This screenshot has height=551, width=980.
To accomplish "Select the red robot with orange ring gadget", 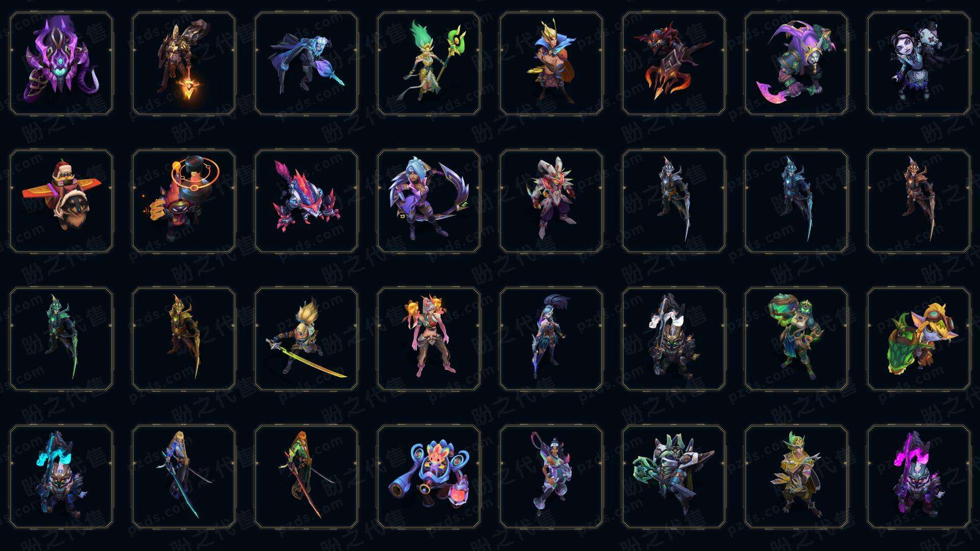I will pyautogui.click(x=184, y=201).
